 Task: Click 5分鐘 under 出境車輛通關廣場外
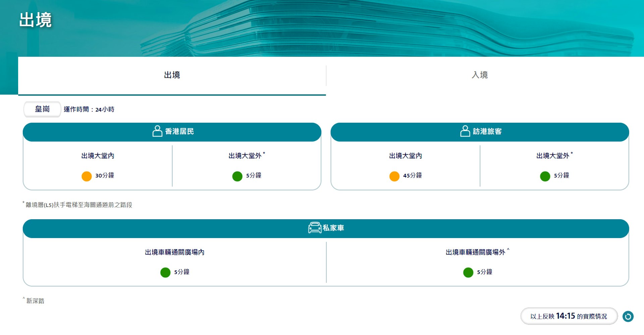click(x=485, y=272)
